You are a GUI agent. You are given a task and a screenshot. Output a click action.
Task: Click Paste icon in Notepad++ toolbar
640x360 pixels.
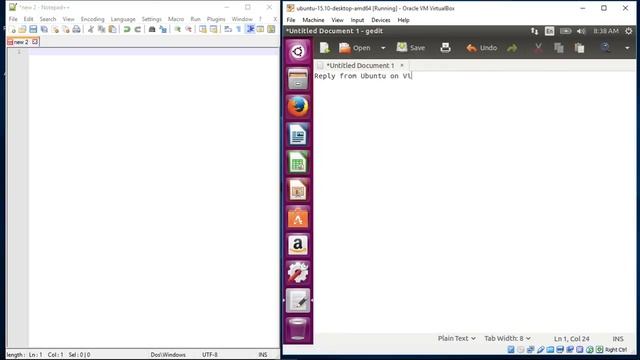(x=112, y=29)
